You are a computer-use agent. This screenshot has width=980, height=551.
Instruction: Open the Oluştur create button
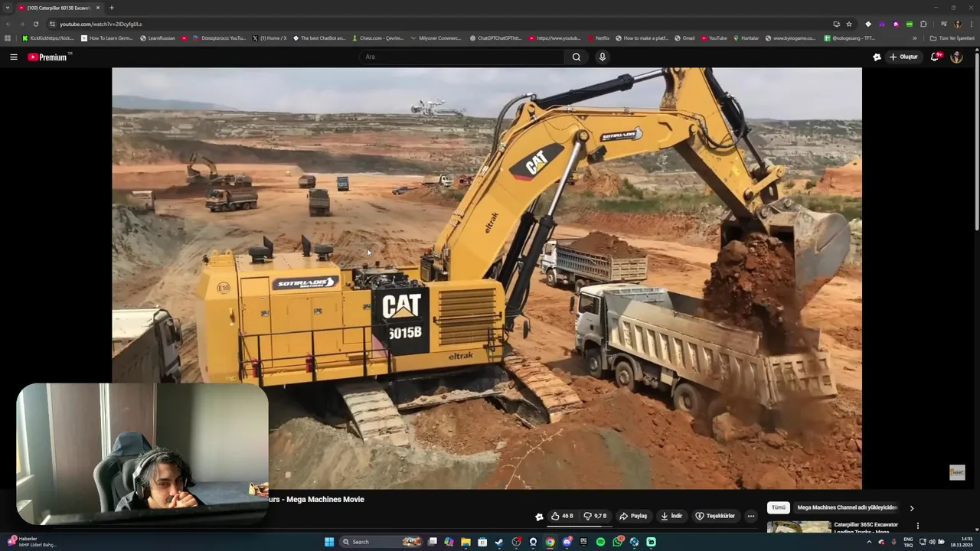pos(903,57)
